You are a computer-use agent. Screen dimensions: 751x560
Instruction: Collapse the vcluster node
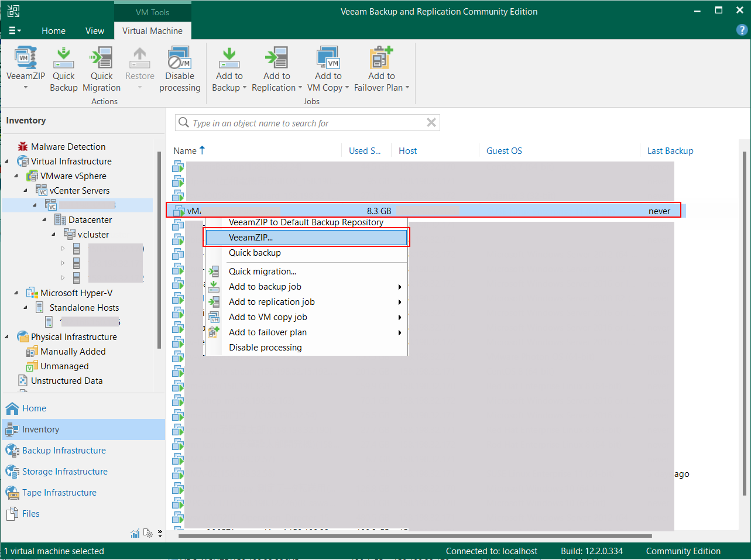pyautogui.click(x=54, y=235)
